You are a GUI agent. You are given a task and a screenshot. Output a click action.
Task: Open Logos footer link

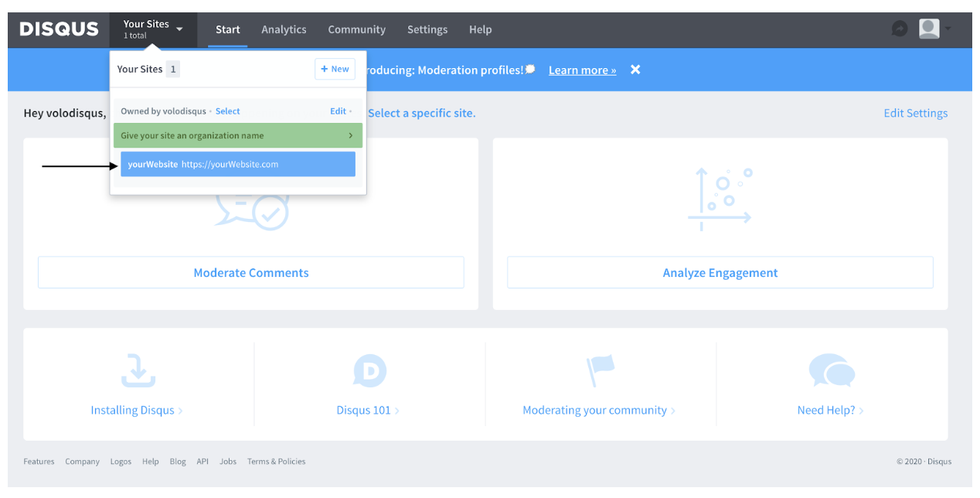tap(121, 462)
